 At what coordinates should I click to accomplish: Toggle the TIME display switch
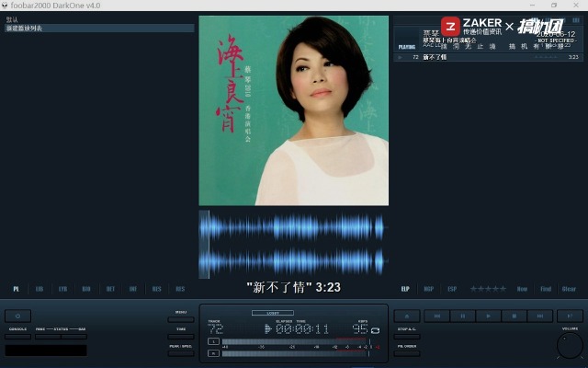pos(181,337)
